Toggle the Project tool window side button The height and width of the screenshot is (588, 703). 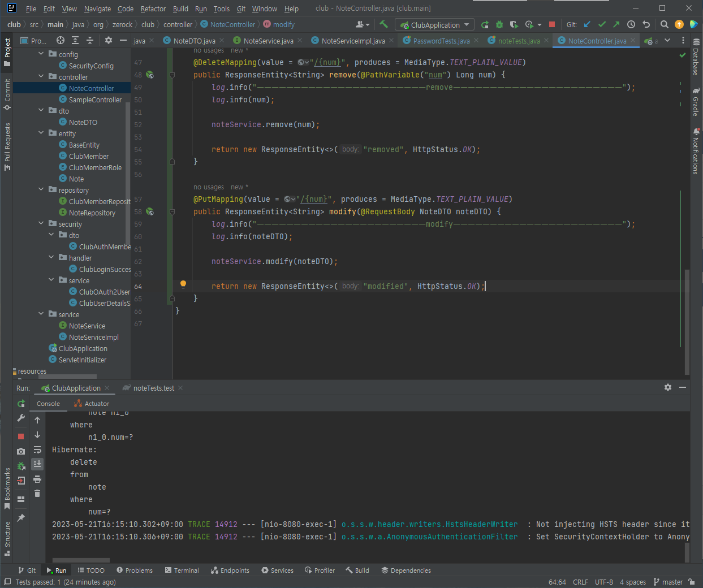click(7, 52)
